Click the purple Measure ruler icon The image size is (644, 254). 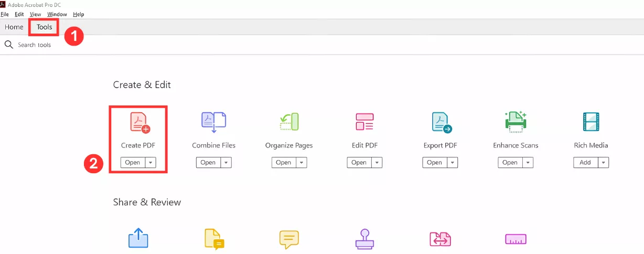516,239
